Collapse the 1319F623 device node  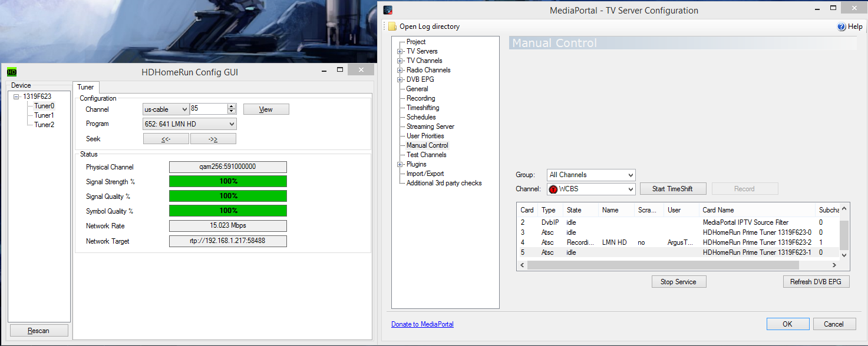[x=16, y=97]
